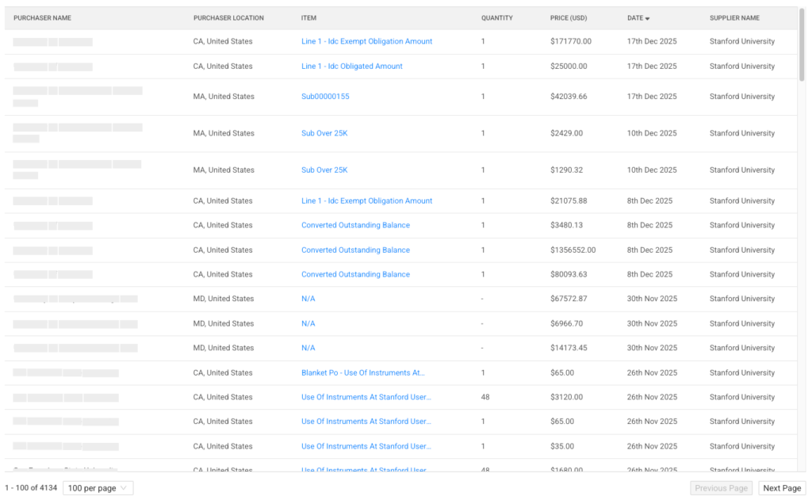Go to Next Page
The image size is (812, 504).
tap(782, 488)
